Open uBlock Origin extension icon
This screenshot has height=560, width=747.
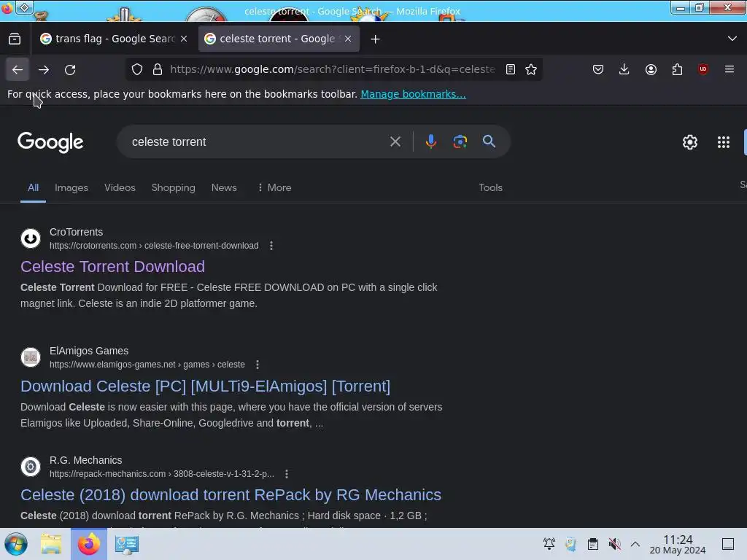tap(703, 69)
